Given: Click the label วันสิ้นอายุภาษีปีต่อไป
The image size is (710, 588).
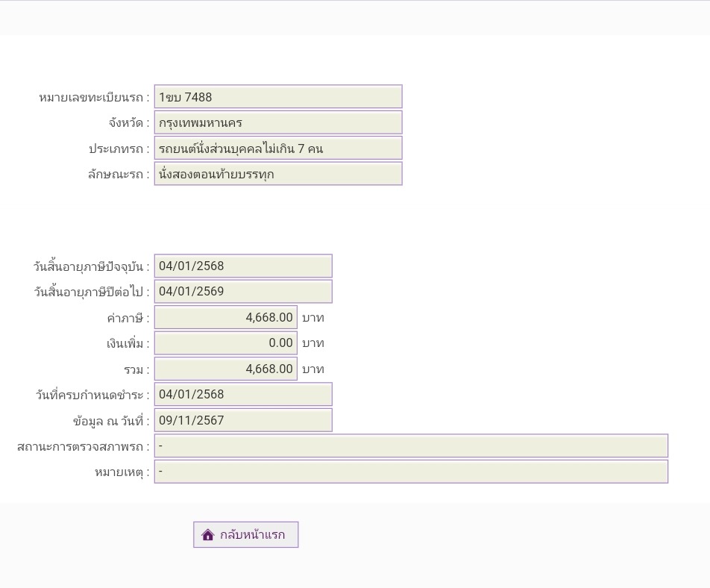Looking at the screenshot, I should click(92, 292).
